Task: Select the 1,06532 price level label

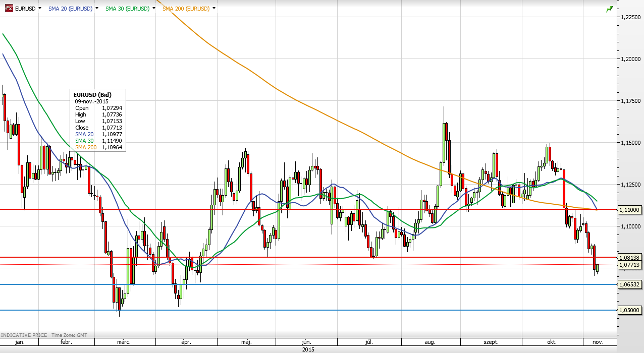Action: point(629,284)
